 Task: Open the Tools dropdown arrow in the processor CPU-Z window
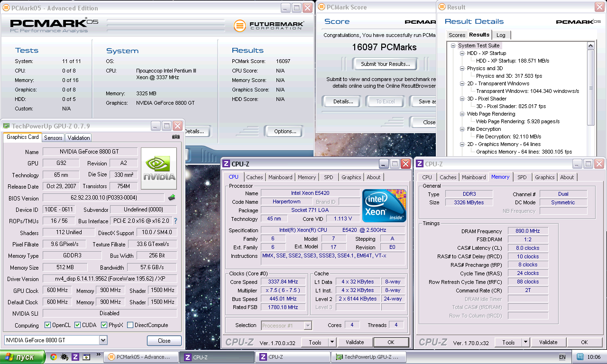[332, 342]
